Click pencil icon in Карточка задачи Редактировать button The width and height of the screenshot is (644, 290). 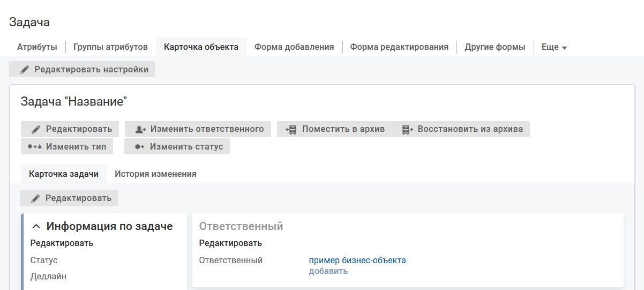click(35, 198)
